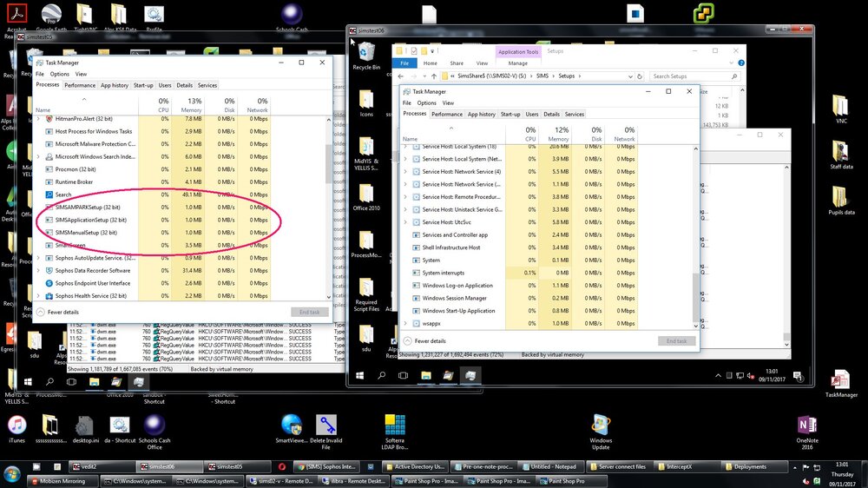This screenshot has height=488, width=868.
Task: Open the Staff data folder icon
Action: [x=841, y=155]
